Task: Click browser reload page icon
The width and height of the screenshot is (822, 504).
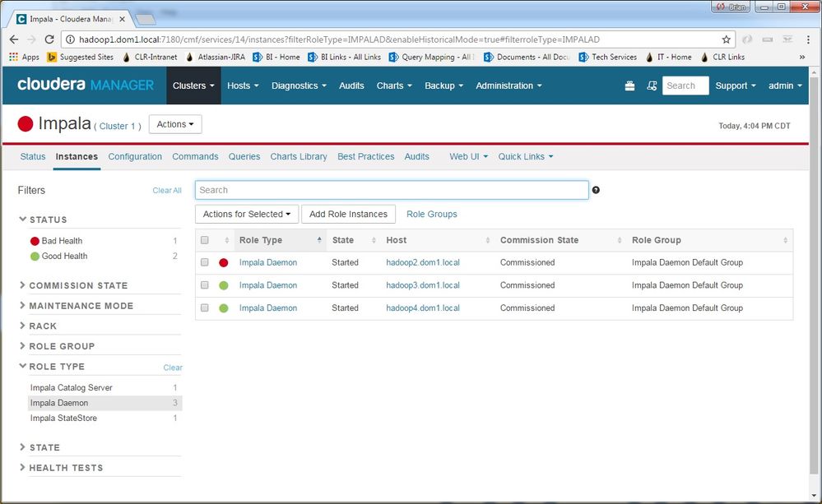Action: click(x=49, y=39)
